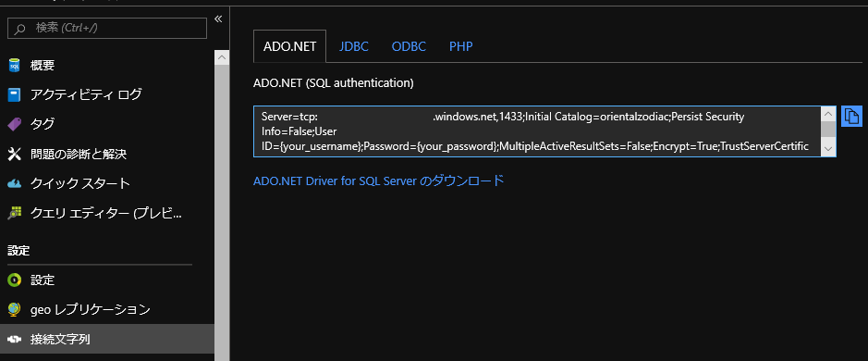Viewport: 868px width, 361px height.
Task: Open アクティビティ ログ via its log icon
Action: coord(15,94)
